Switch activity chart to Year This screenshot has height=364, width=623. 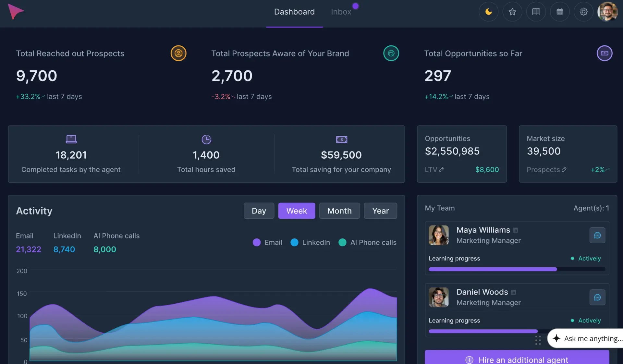(380, 211)
